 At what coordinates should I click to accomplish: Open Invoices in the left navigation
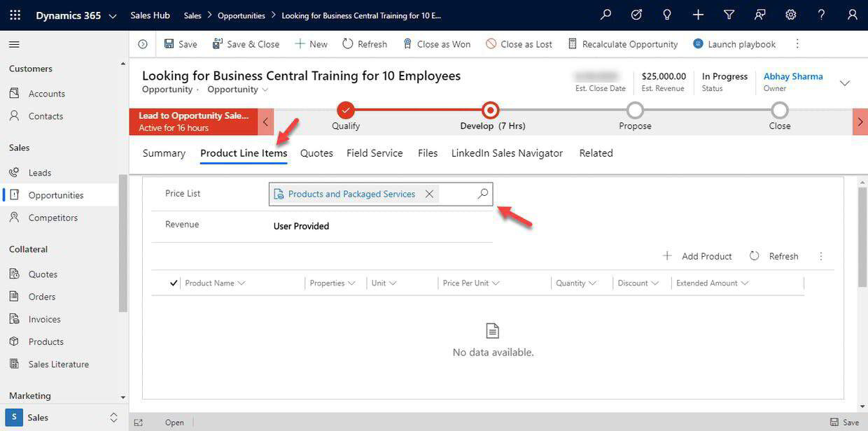[x=44, y=319]
